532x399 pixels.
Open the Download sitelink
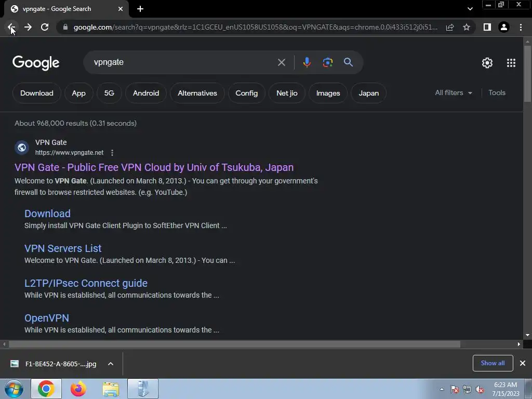click(47, 214)
